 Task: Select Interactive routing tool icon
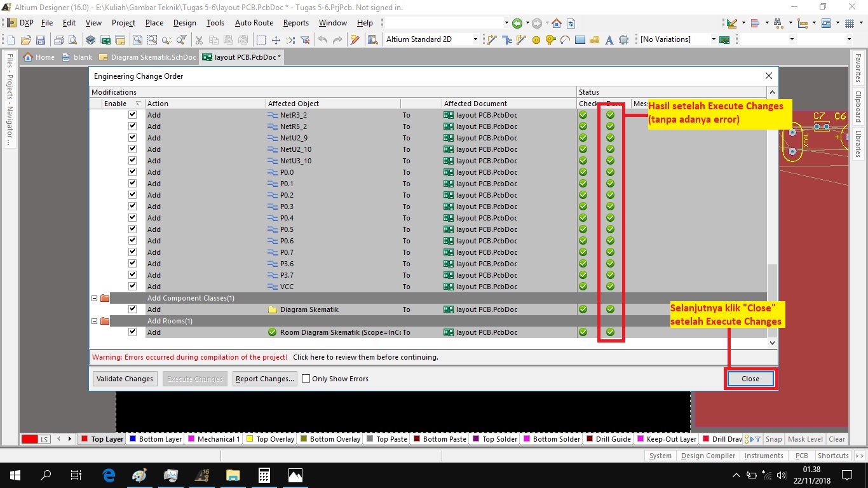(x=492, y=40)
